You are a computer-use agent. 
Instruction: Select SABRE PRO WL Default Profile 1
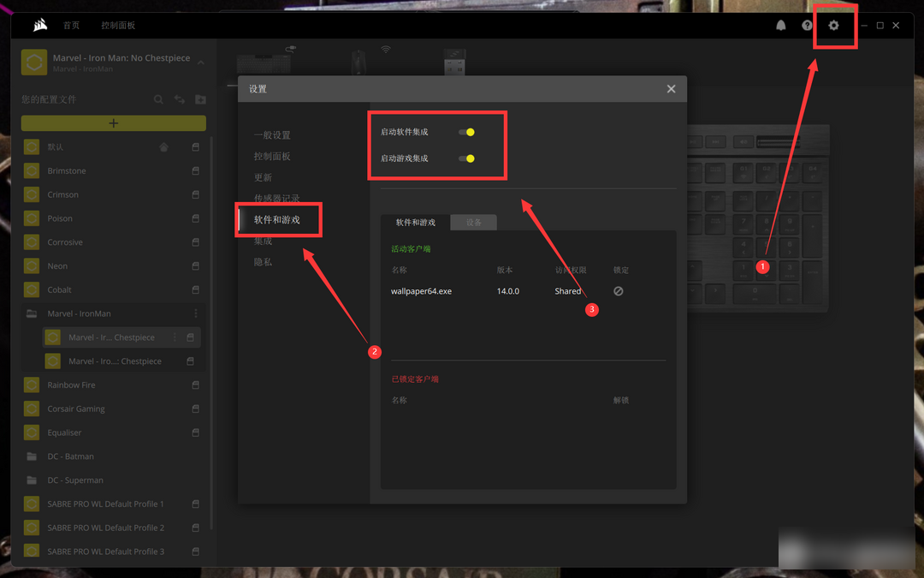[x=105, y=504]
